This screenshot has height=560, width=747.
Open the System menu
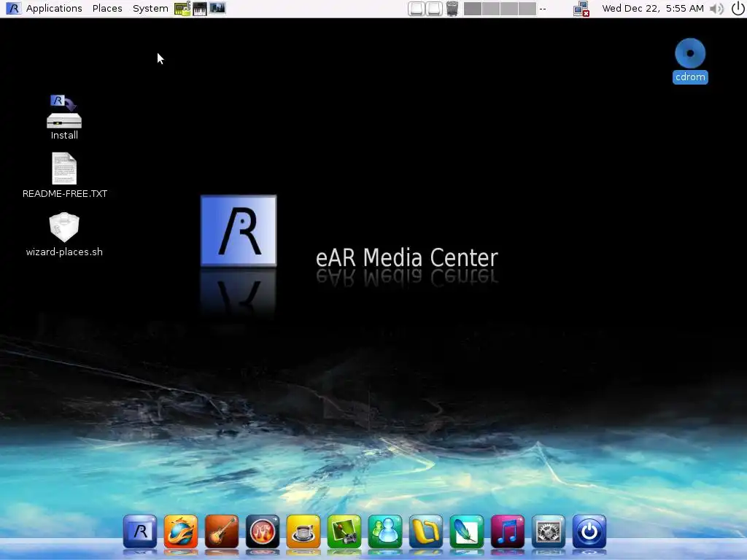(150, 8)
